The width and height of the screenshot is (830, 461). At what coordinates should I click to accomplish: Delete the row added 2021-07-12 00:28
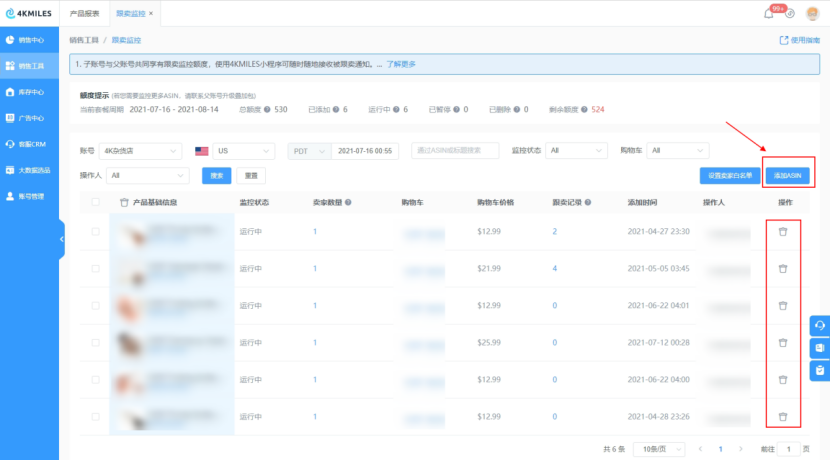[x=783, y=342]
